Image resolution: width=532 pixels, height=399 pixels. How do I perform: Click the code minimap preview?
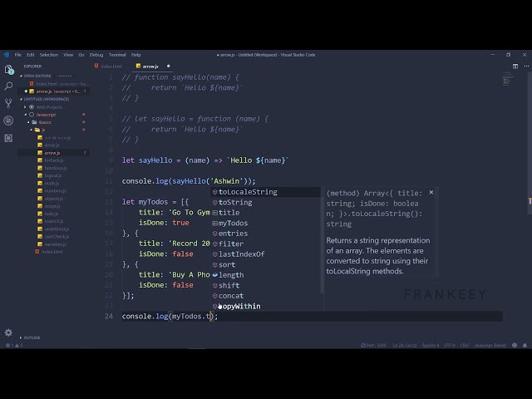[508, 79]
